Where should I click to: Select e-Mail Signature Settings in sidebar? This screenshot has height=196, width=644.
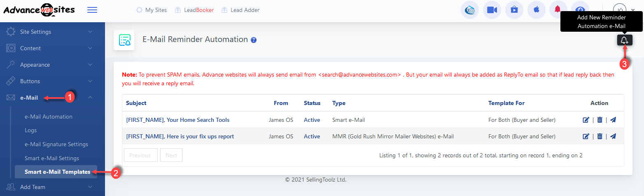[56, 144]
